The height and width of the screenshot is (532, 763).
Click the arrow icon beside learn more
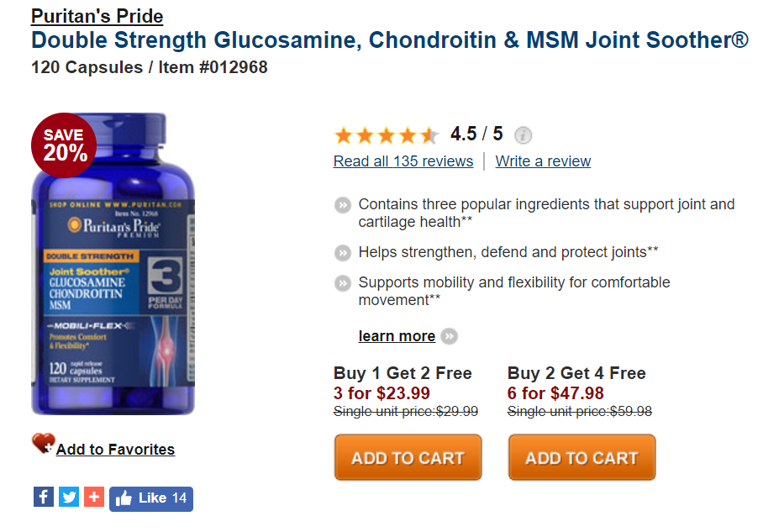[450, 336]
